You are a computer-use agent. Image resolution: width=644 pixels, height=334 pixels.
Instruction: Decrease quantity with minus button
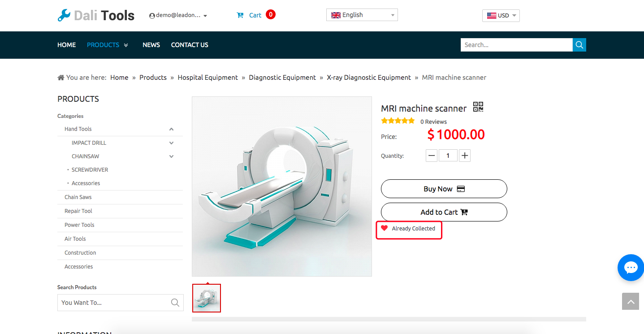click(432, 156)
